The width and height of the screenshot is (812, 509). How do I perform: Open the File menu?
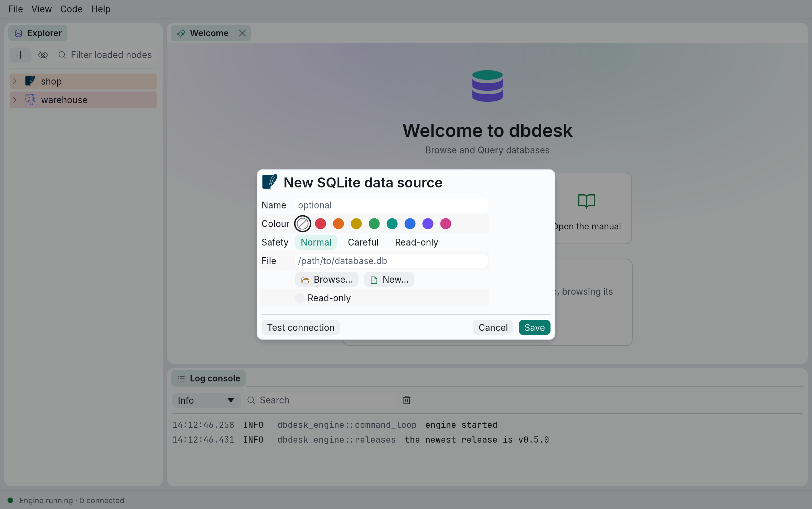15,9
